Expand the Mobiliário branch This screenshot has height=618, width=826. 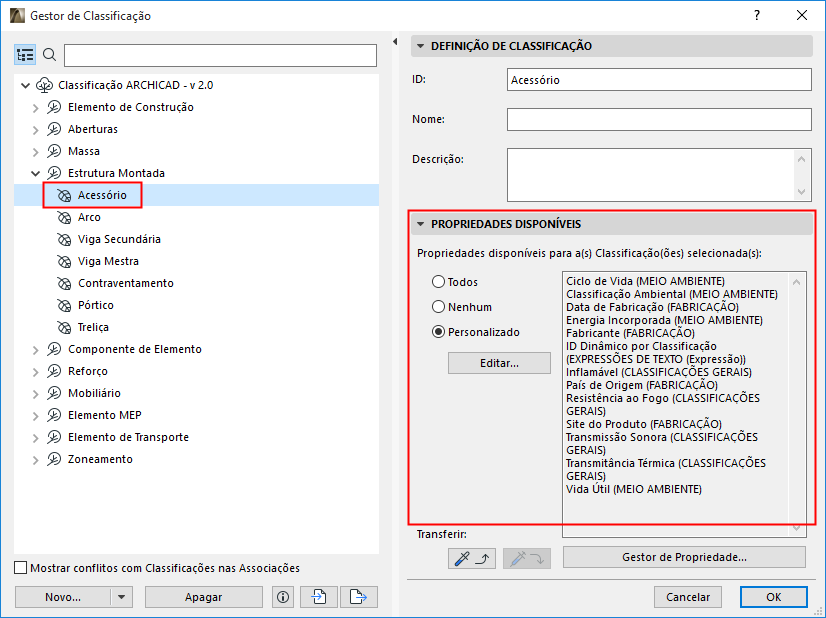point(35,394)
